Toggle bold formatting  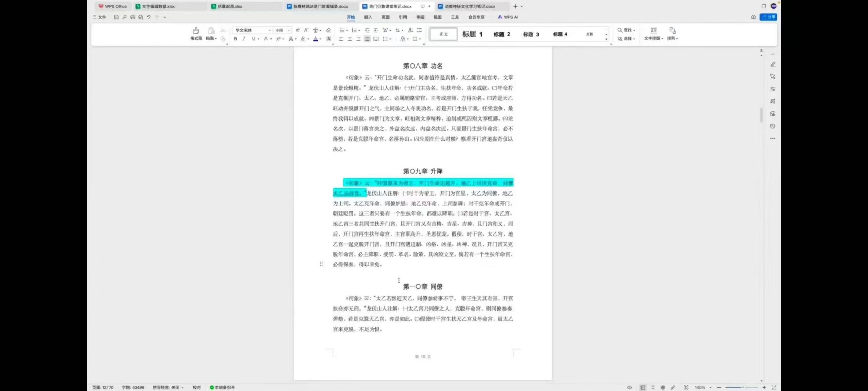coord(235,39)
